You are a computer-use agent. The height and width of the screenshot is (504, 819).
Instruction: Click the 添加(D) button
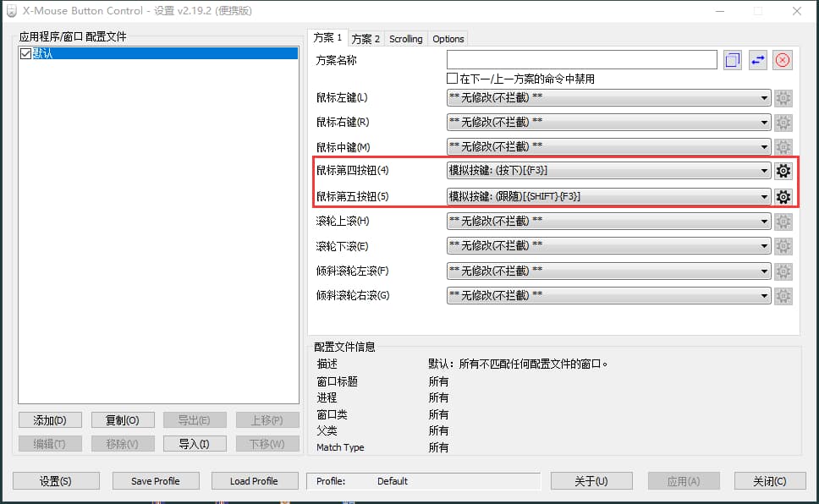(50, 420)
